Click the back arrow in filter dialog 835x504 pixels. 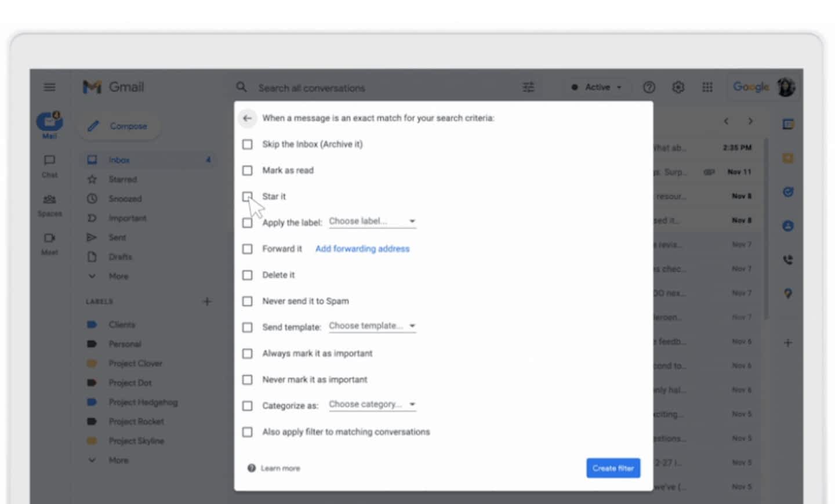[x=247, y=118]
